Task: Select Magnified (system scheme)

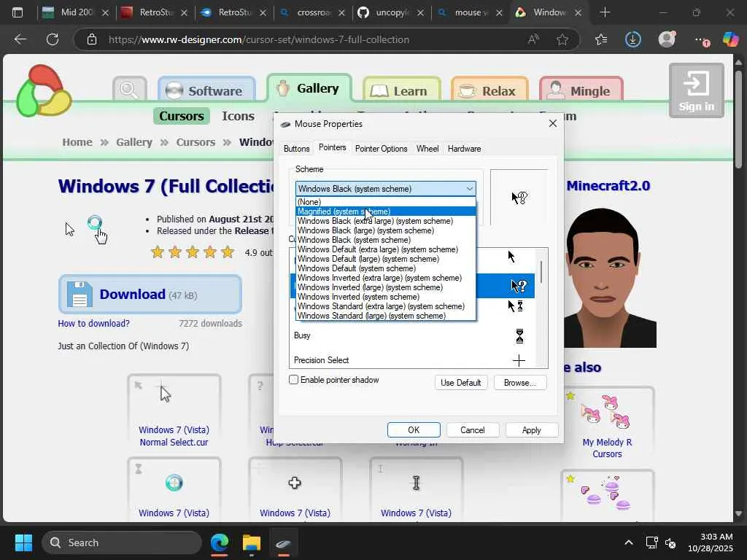Action: tap(385, 211)
